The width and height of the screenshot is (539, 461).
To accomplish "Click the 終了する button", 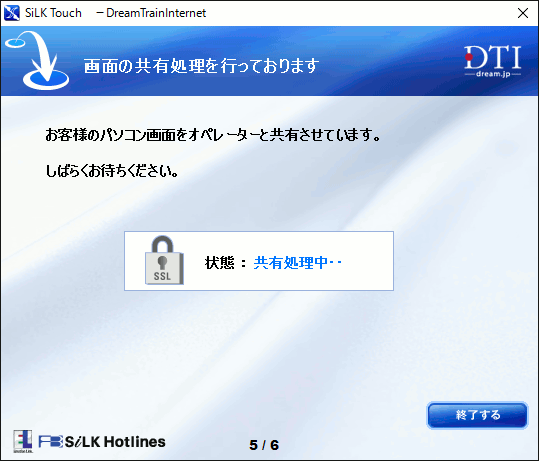I will [x=477, y=415].
